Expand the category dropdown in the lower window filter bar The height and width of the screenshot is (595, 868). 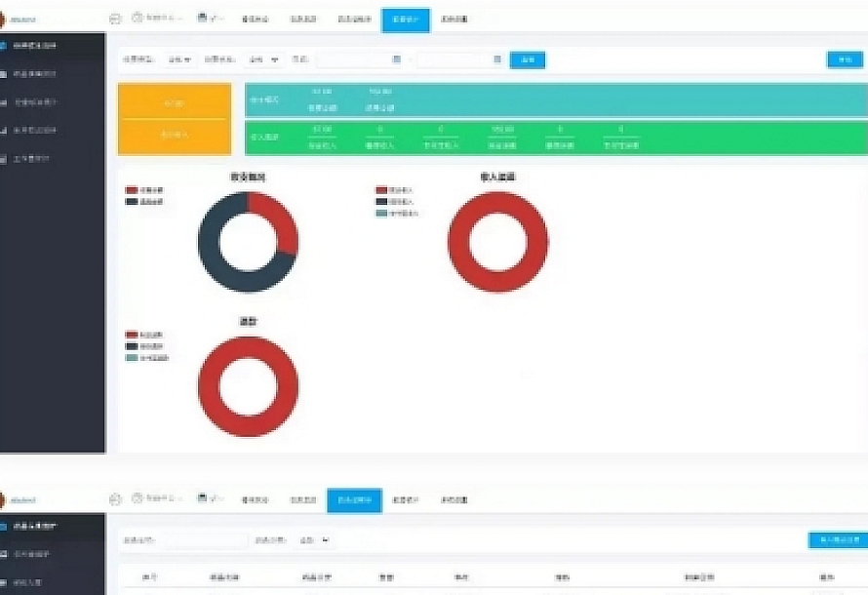tap(317, 539)
